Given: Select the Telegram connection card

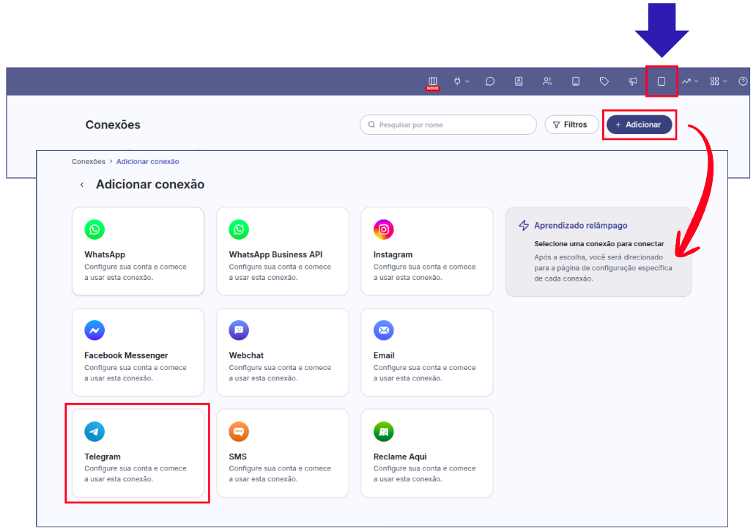Looking at the screenshot, I should point(138,453).
